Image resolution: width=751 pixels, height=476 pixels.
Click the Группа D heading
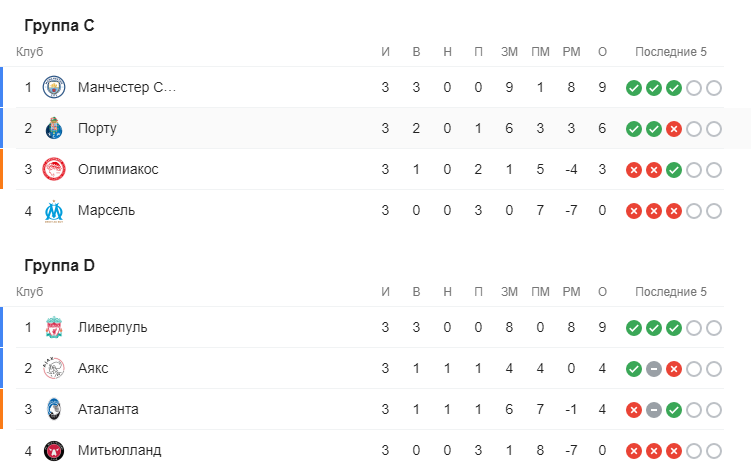pyautogui.click(x=59, y=266)
